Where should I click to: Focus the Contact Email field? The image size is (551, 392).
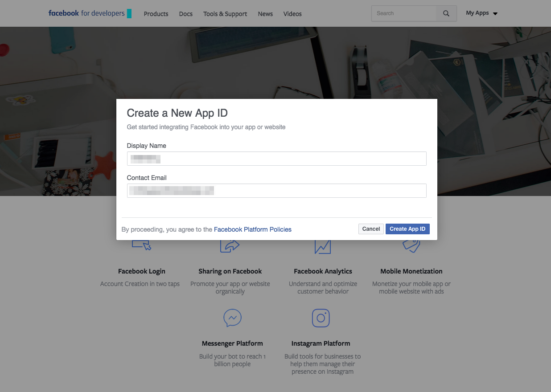tap(276, 191)
